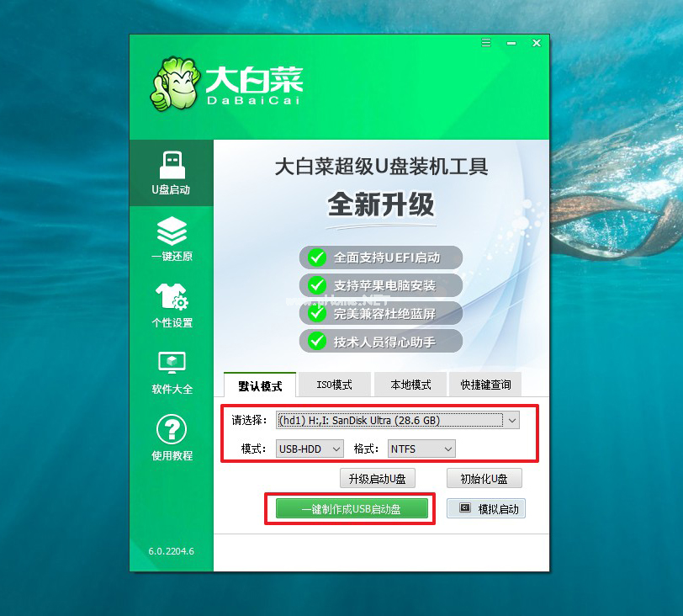
Task: Click checkmark beside 支持苹果电脑安装
Action: 317,286
